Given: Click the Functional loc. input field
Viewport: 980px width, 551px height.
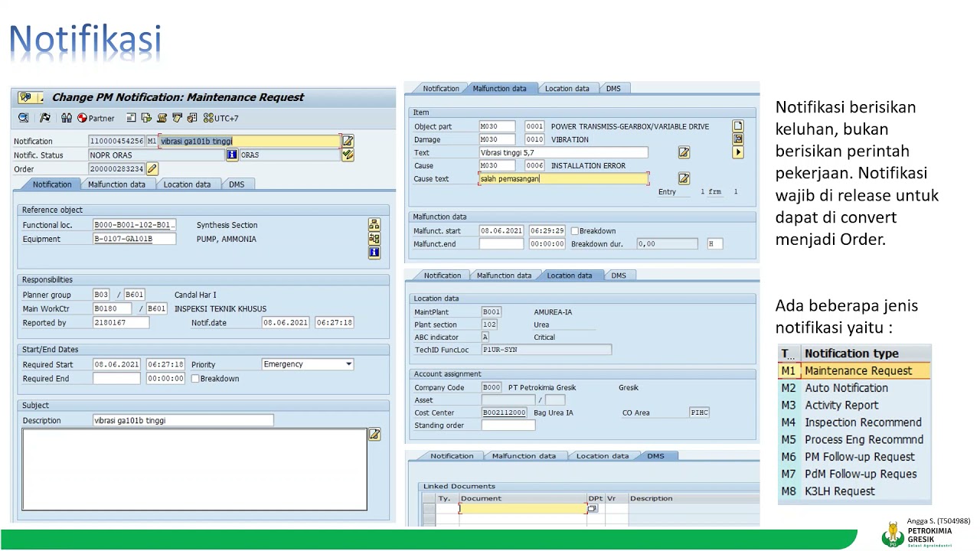Looking at the screenshot, I should [x=134, y=225].
